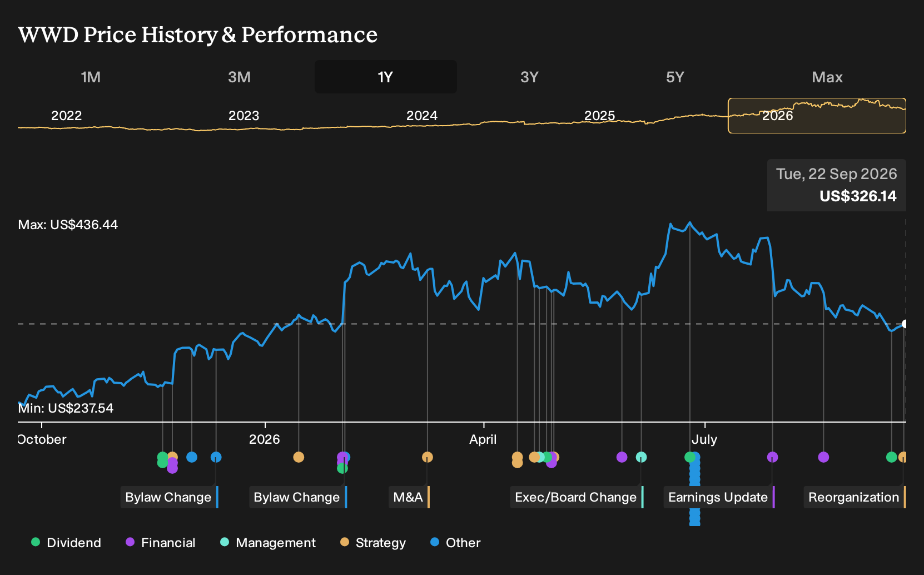
Task: Click teal Management dot above Exec/Board Change
Action: (x=641, y=457)
